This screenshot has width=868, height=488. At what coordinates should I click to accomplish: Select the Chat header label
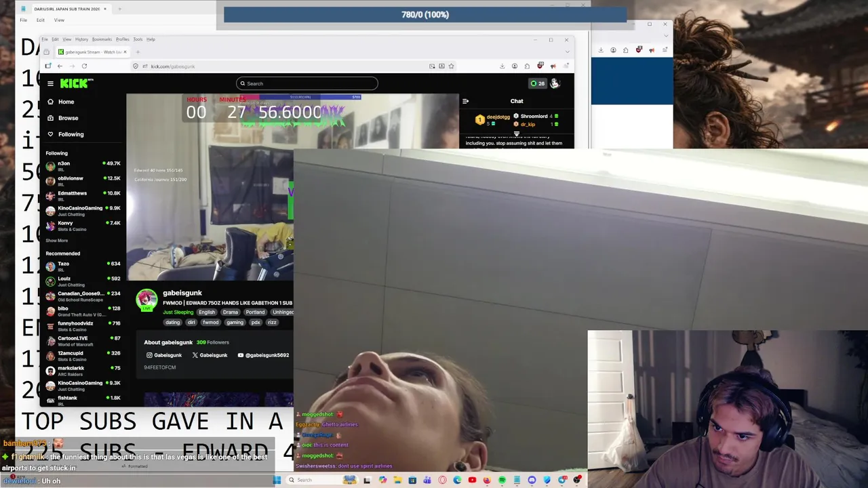pos(517,101)
